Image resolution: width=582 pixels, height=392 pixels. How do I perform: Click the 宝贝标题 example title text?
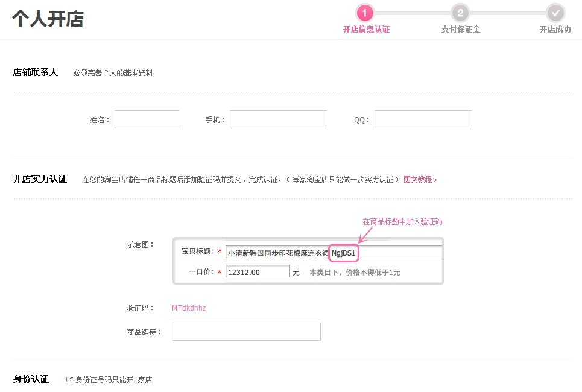point(277,253)
